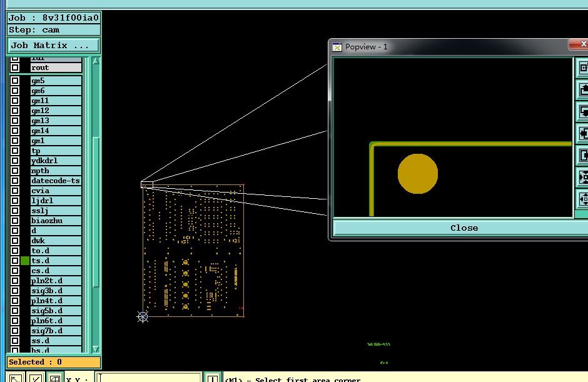
Task: Pan the Popview right using the right-arrow icon
Action: (582, 155)
